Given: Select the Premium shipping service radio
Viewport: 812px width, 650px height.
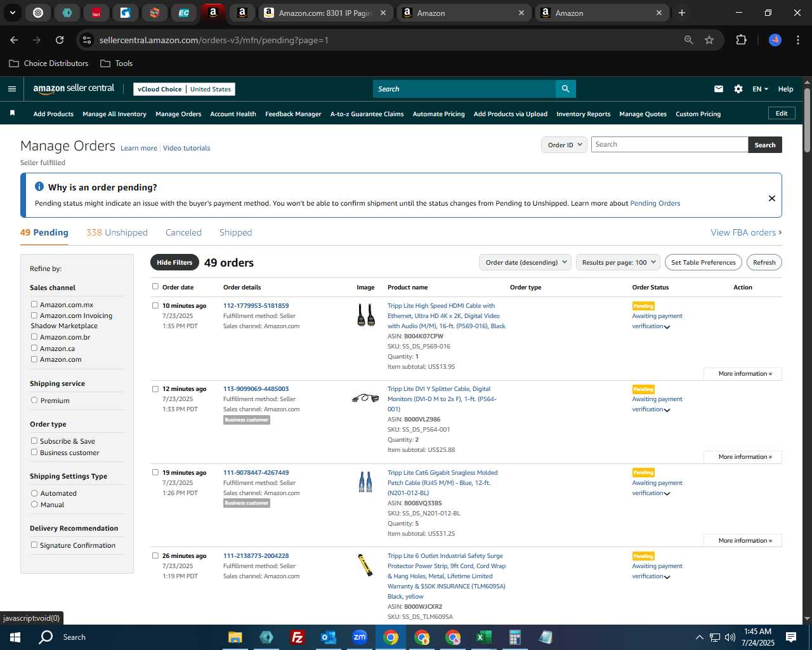Looking at the screenshot, I should 34,401.
